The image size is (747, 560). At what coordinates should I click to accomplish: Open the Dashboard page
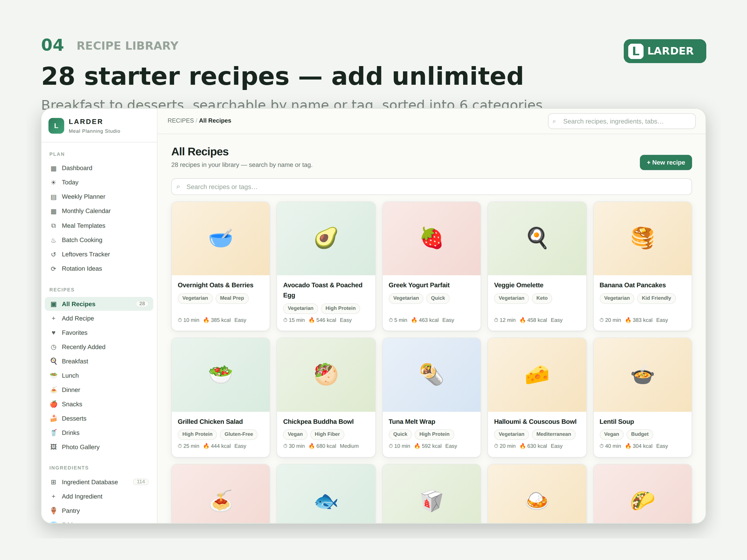pos(99,168)
